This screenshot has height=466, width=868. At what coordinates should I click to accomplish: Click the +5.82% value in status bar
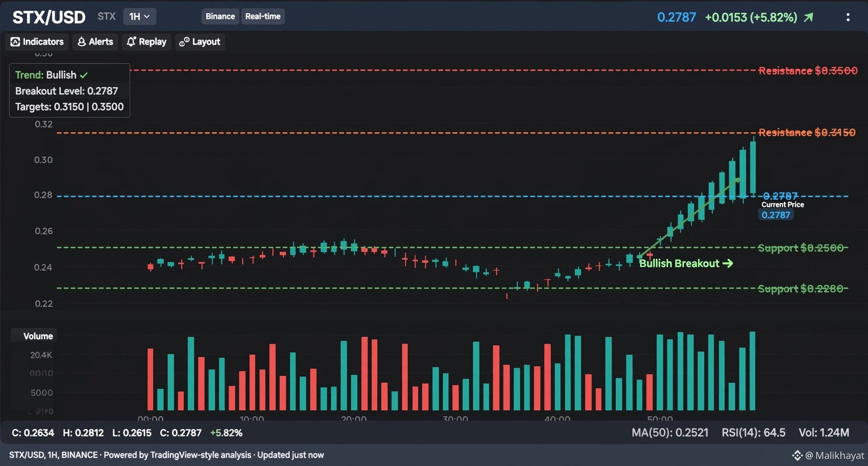coord(226,433)
